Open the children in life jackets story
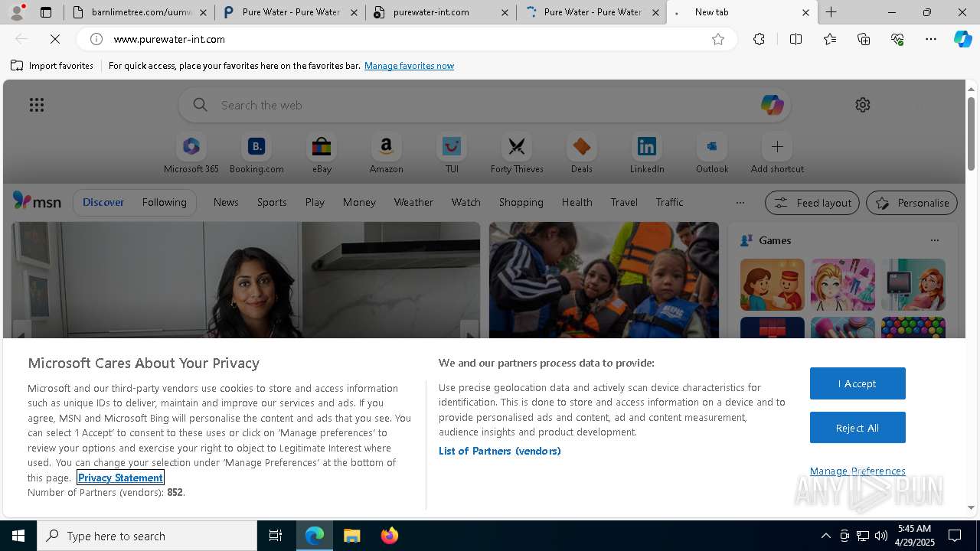 click(604, 280)
